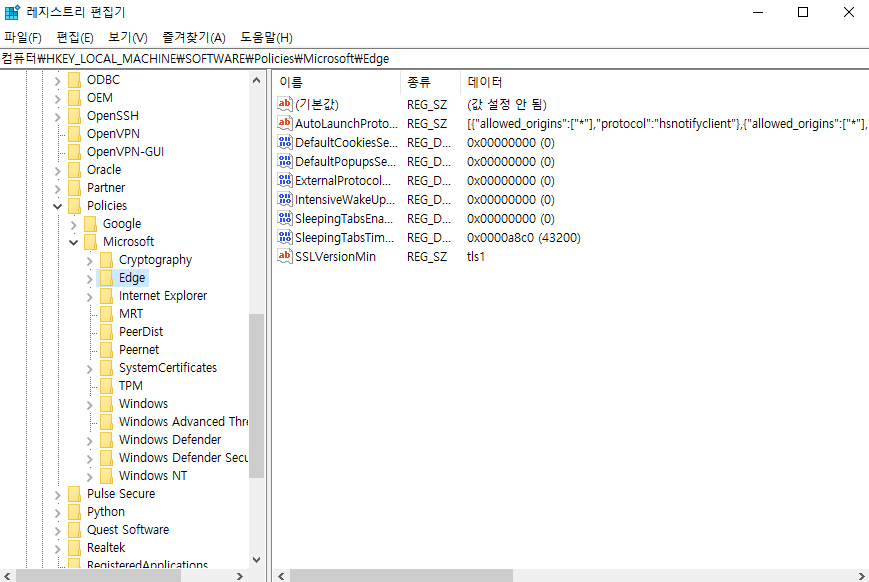Click the Windows Defender folder icon
869x582 pixels.
[x=106, y=440]
